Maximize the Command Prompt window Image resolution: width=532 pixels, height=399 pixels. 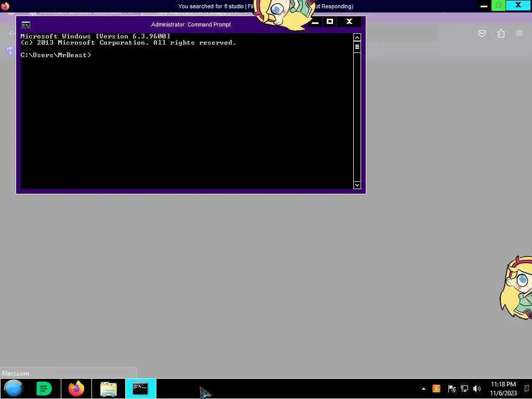point(330,22)
